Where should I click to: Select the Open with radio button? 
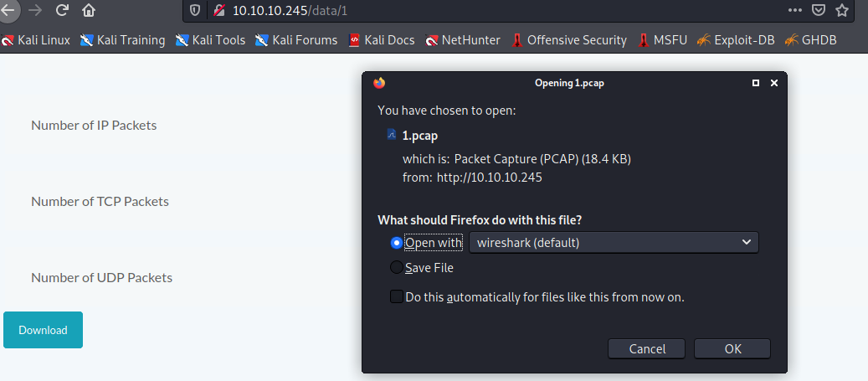pos(397,243)
